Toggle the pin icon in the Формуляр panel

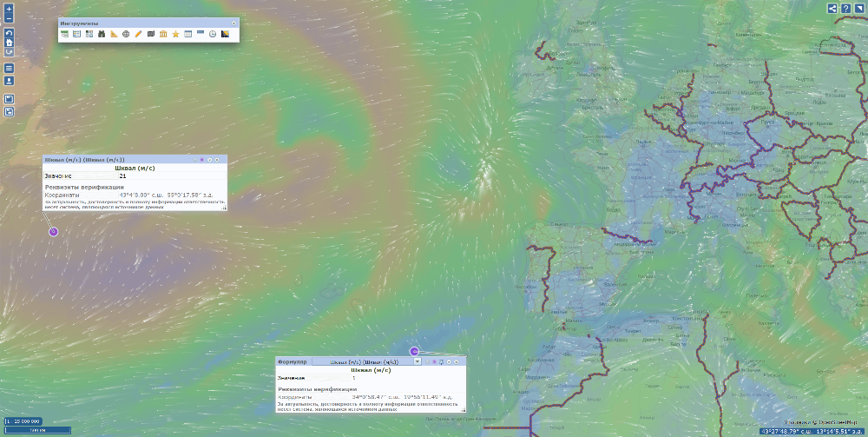point(441,361)
